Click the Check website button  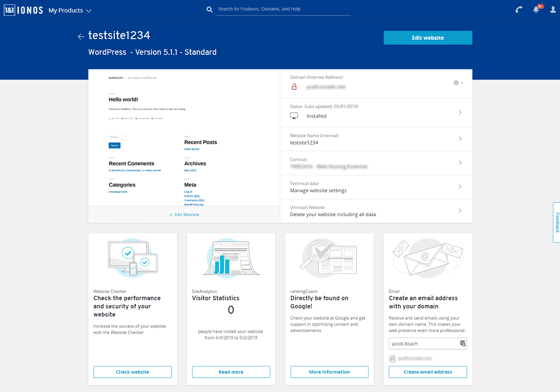(x=133, y=372)
